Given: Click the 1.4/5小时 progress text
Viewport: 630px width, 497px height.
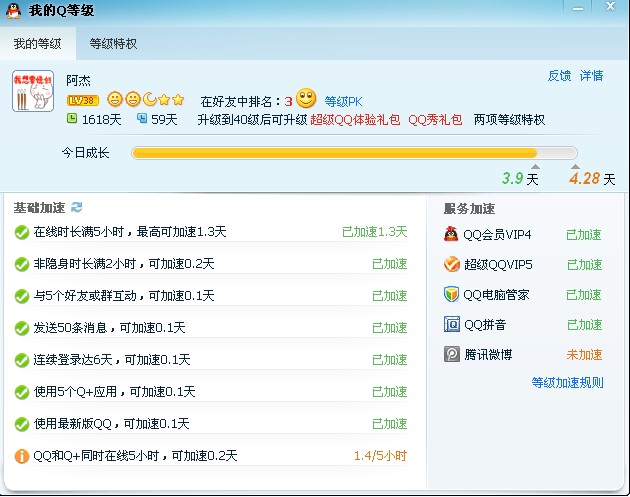Looking at the screenshot, I should (380, 456).
